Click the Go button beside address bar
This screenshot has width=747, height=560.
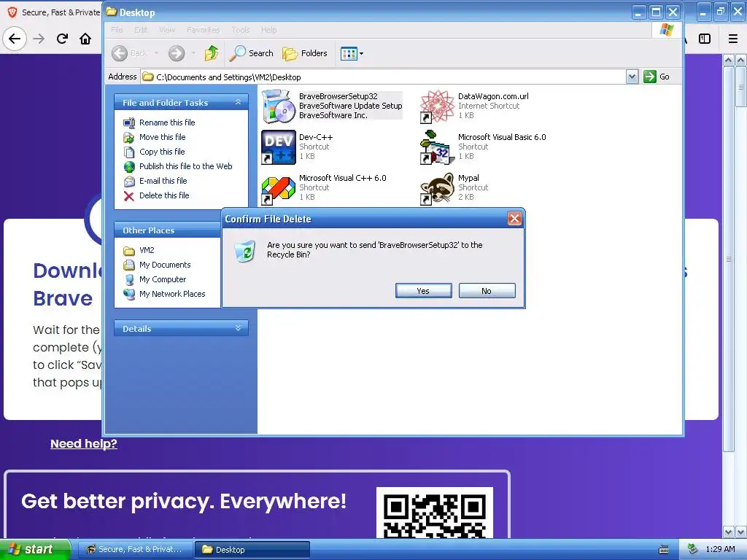pos(657,77)
